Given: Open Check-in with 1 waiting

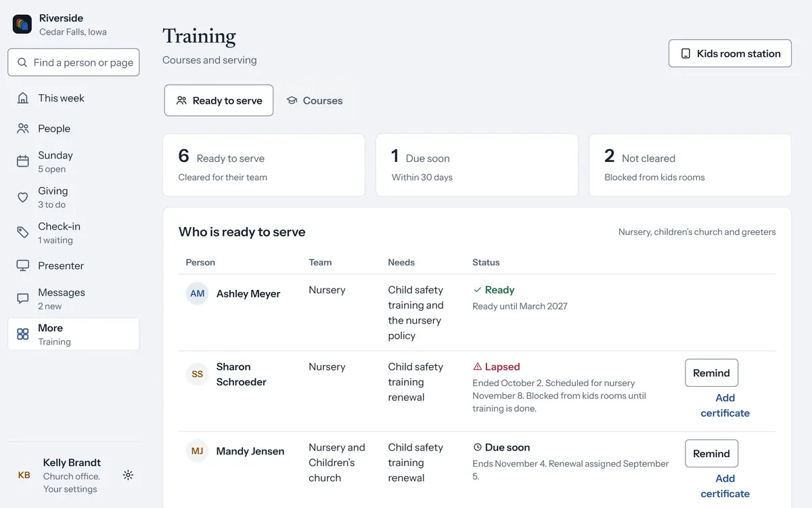Looking at the screenshot, I should click(x=74, y=233).
